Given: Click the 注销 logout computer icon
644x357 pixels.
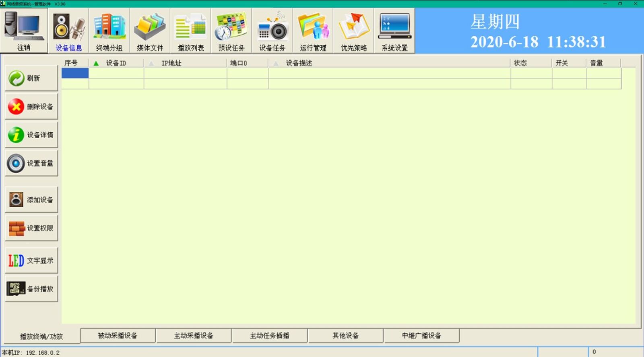Looking at the screenshot, I should tap(24, 31).
